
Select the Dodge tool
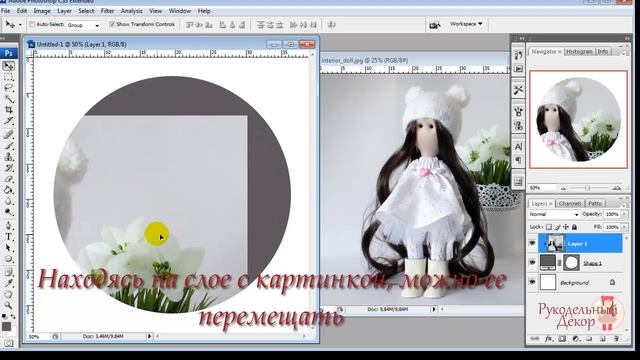tap(9, 212)
